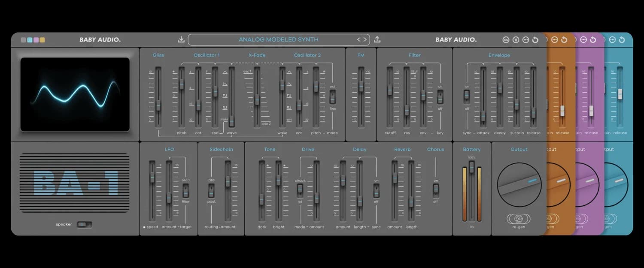644x268 pixels.
Task: Click the reset (undo arrow) icon
Action: click(x=535, y=39)
